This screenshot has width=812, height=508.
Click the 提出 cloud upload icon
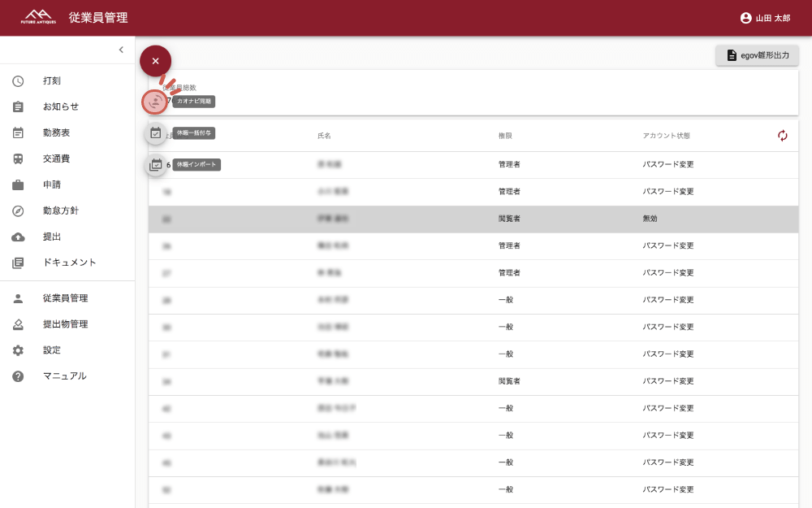coord(18,237)
